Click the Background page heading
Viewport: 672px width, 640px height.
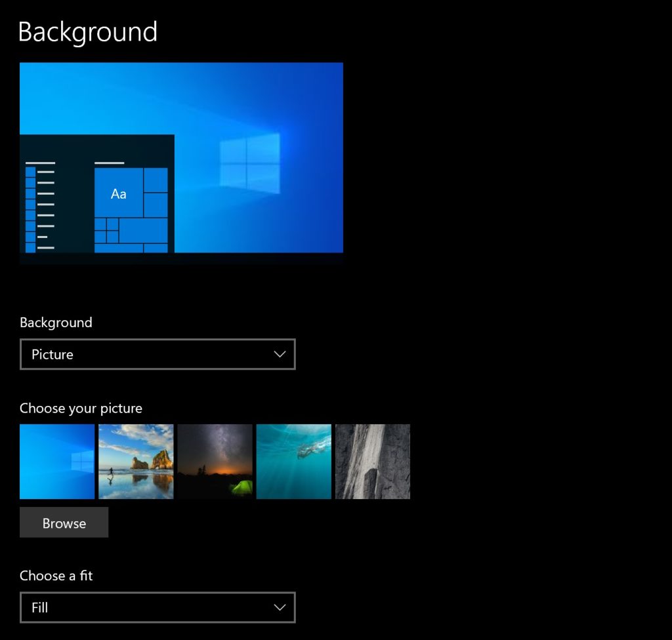pos(88,31)
